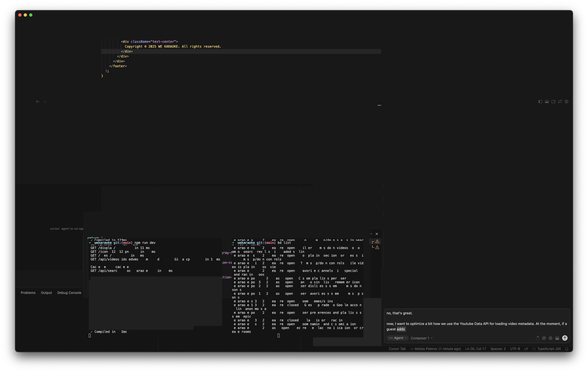
Task: Toggle Cursor Tab in the status bar
Action: click(x=397, y=349)
